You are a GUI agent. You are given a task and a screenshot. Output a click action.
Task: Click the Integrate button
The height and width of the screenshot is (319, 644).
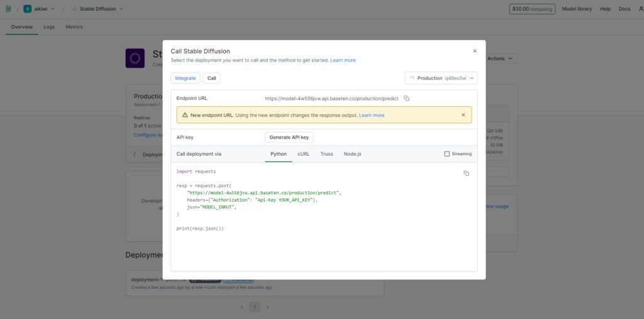point(186,78)
